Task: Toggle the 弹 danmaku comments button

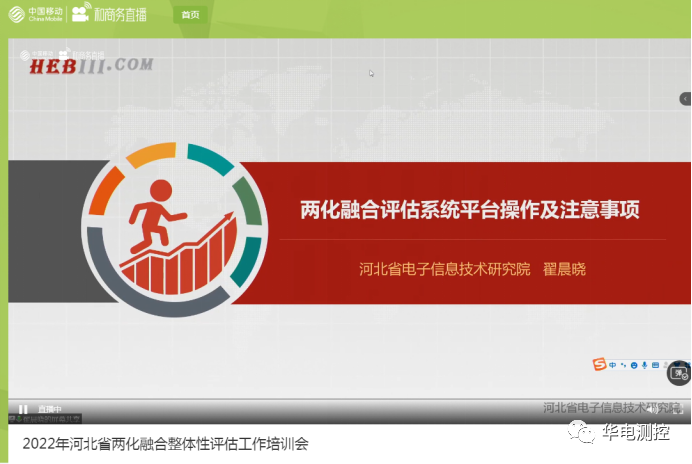Action: pyautogui.click(x=679, y=373)
